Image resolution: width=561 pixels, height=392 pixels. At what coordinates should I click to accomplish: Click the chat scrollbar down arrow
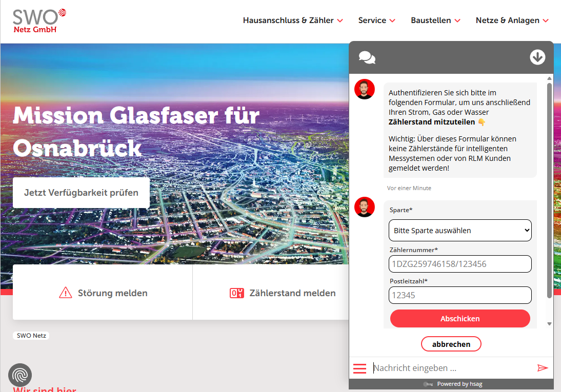(550, 324)
